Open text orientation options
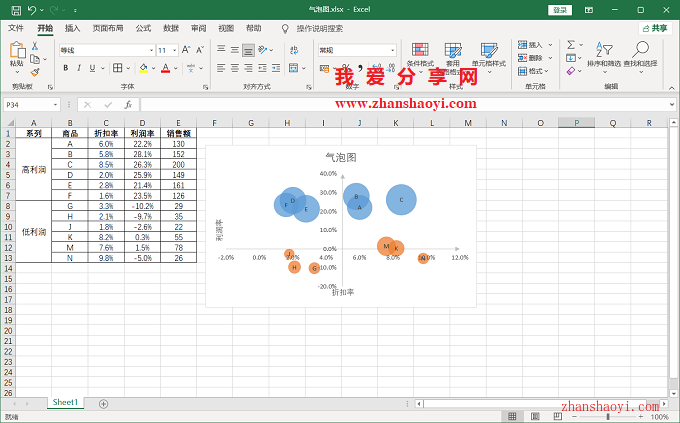The height and width of the screenshot is (423, 680). (262, 50)
